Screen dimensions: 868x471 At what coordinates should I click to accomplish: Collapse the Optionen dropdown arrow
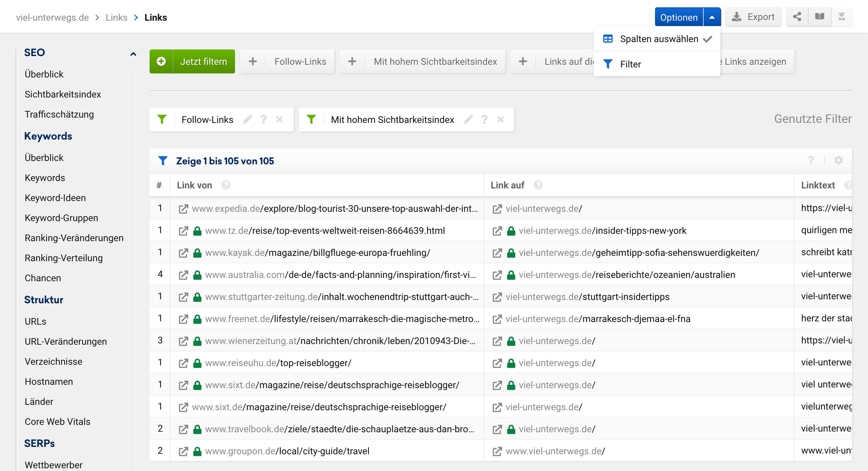pyautogui.click(x=712, y=17)
